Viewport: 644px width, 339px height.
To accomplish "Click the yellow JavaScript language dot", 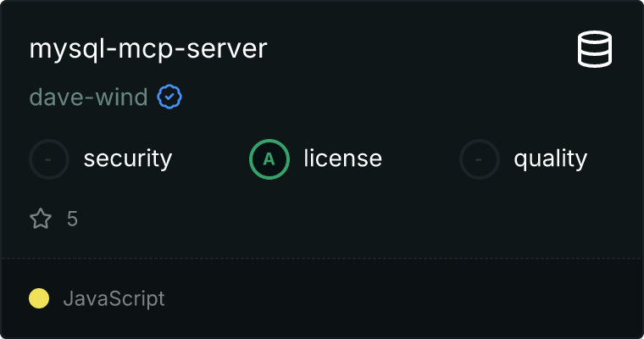I will [x=39, y=298].
